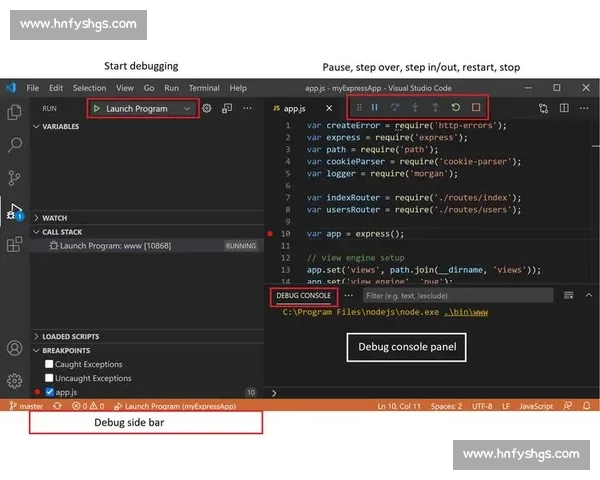Screen dimensions: 600x480
Task: Restart the debug session
Action: coord(455,107)
